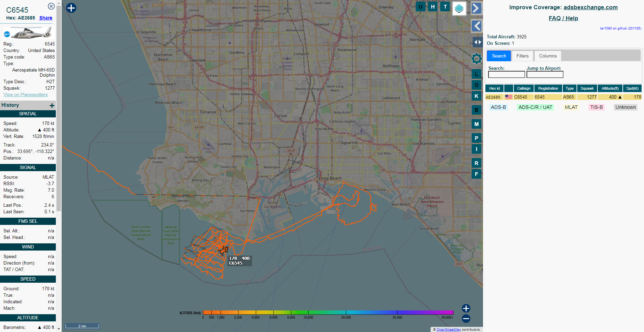This screenshot has width=644, height=332.
Task: Click the right chevron sidebar button
Action: point(476,8)
